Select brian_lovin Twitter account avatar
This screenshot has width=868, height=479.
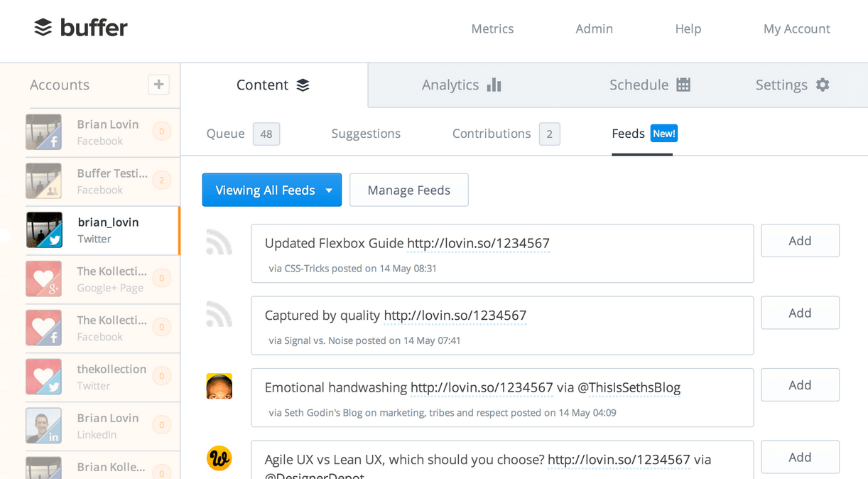(x=44, y=230)
